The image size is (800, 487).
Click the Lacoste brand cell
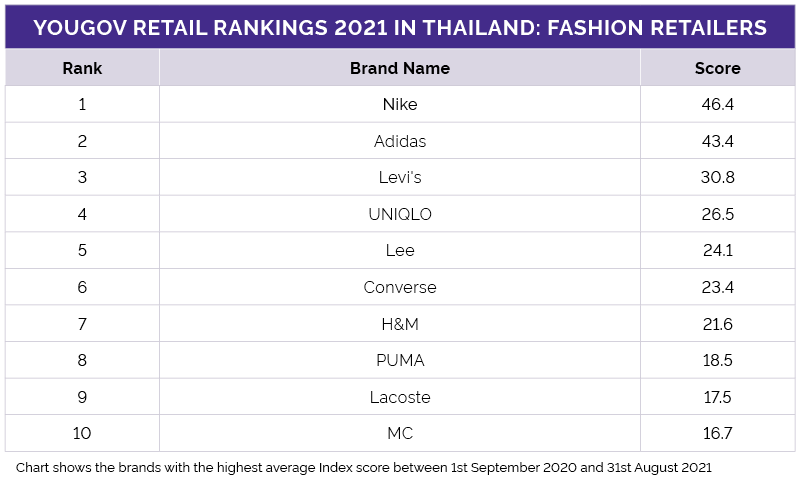[399, 397]
